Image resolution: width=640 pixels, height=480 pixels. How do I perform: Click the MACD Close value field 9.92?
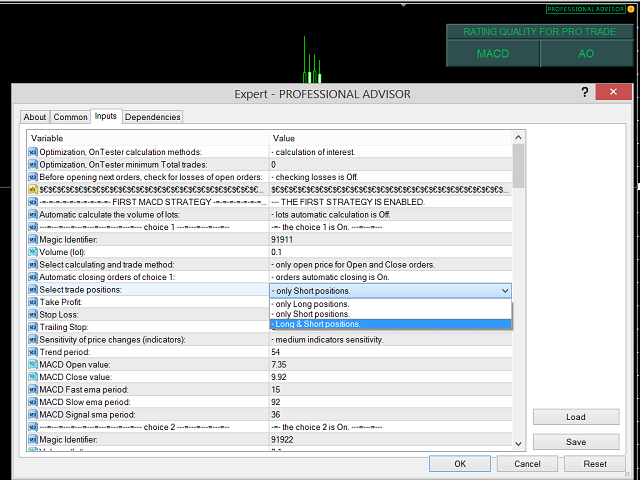pyautogui.click(x=390, y=378)
